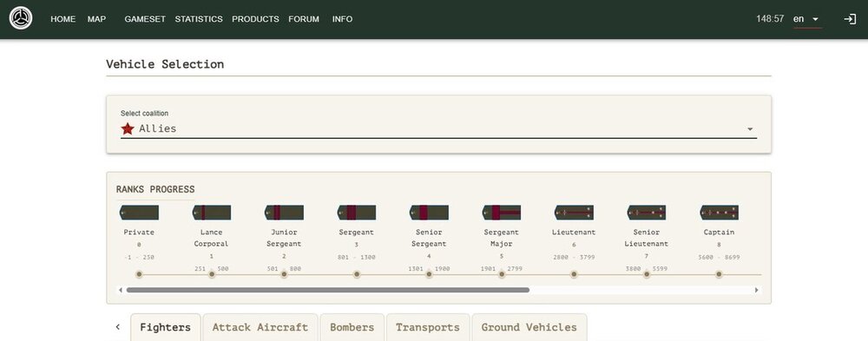Click the Captain progress marker dot

pos(719,274)
